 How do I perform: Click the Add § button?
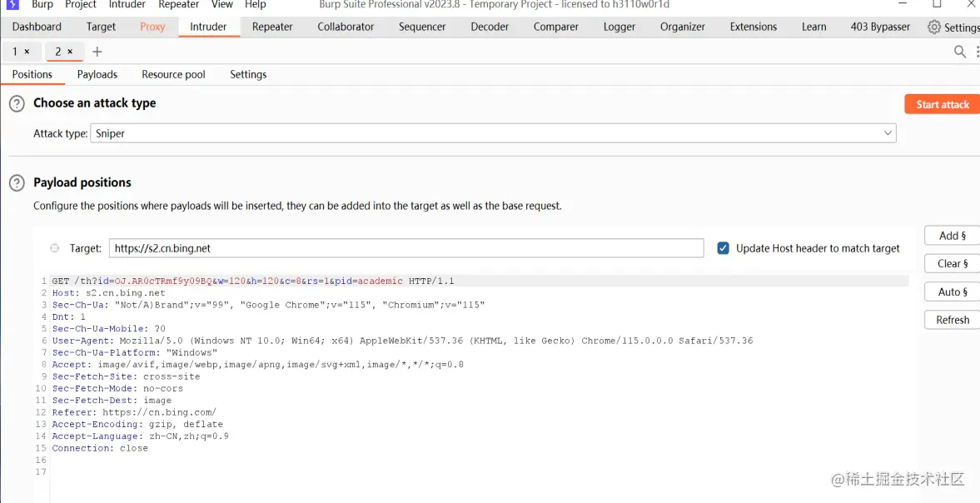[953, 236]
